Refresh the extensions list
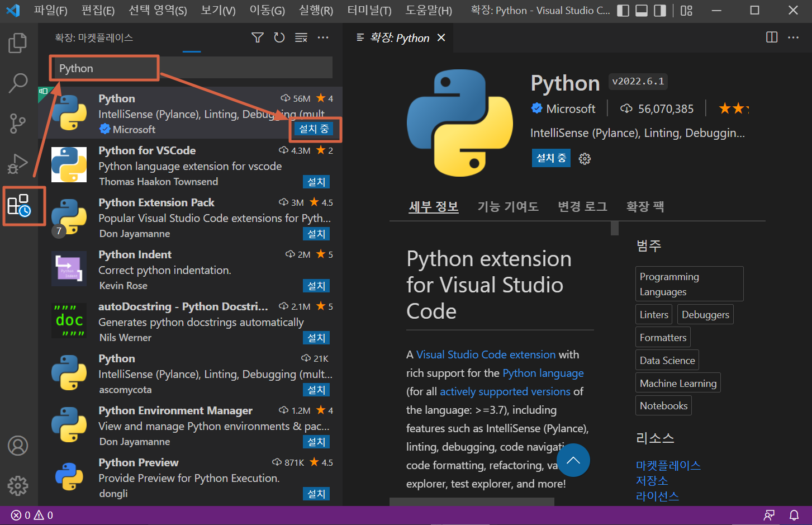812x525 pixels. coord(279,37)
